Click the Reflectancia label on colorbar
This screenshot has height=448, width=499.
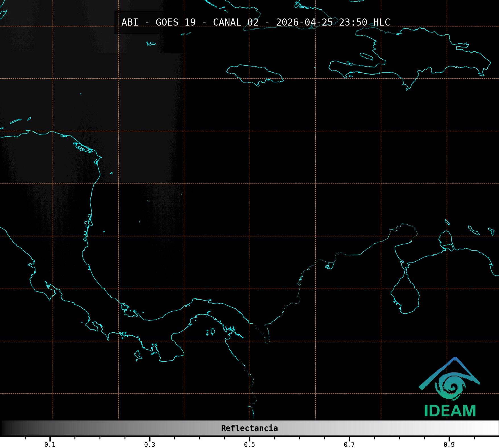249,428
